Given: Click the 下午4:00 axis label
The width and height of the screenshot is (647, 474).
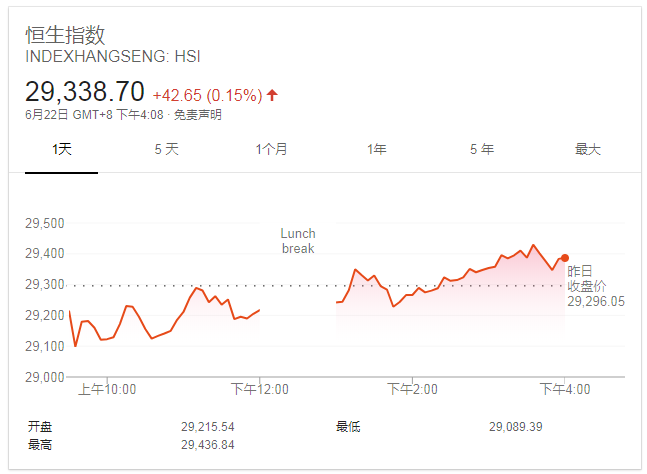Looking at the screenshot, I should tap(565, 389).
